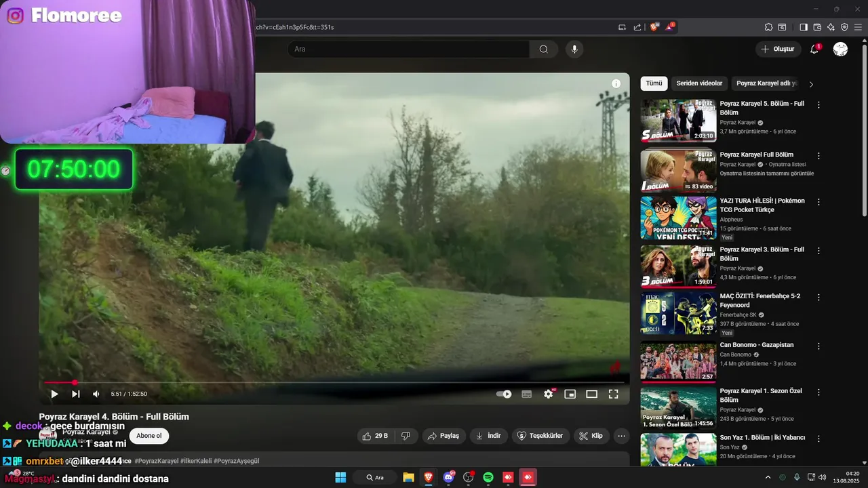Image resolution: width=868 pixels, height=488 pixels.
Task: Open the YouTube account avatar menu
Action: click(840, 49)
